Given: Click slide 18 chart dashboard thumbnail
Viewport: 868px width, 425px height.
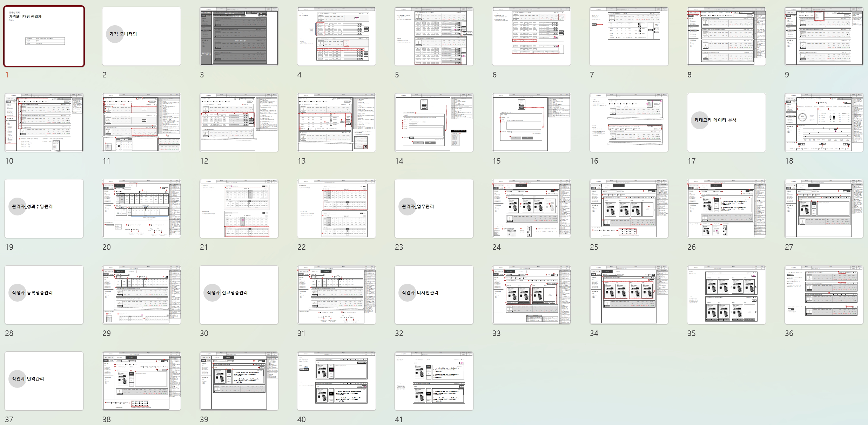Looking at the screenshot, I should (824, 122).
